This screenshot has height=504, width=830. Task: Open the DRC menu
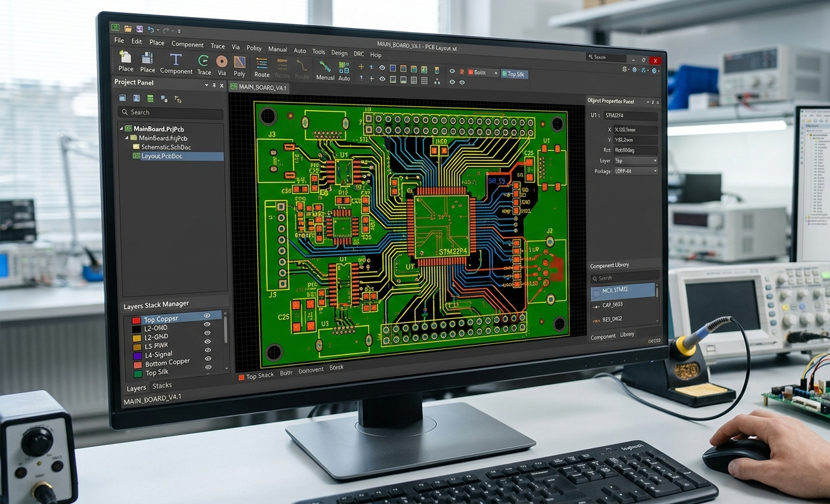click(x=359, y=54)
